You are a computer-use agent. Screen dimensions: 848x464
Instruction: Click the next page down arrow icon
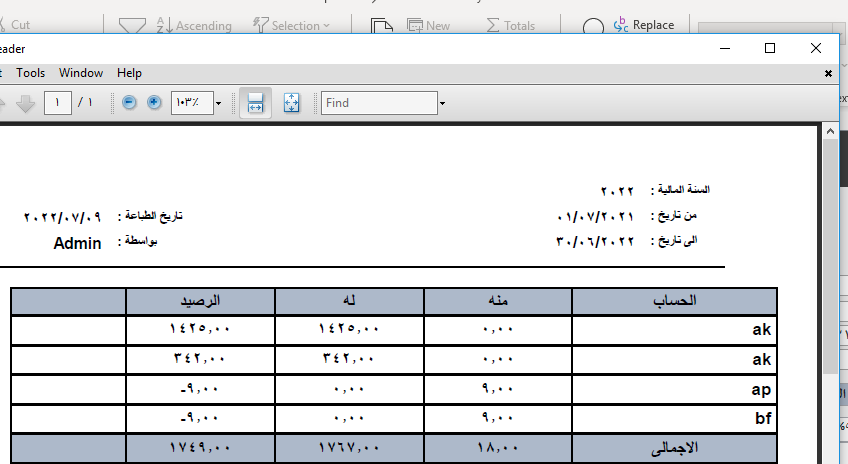pos(25,103)
